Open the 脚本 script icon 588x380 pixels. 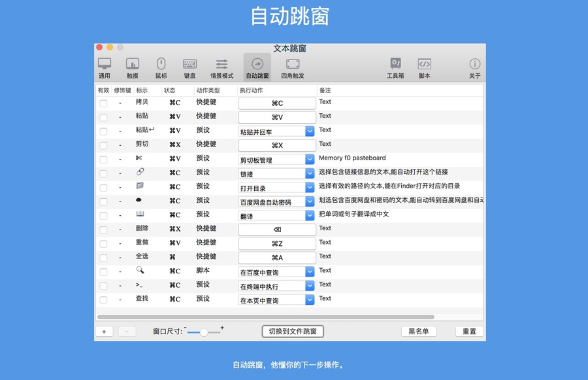click(x=424, y=68)
